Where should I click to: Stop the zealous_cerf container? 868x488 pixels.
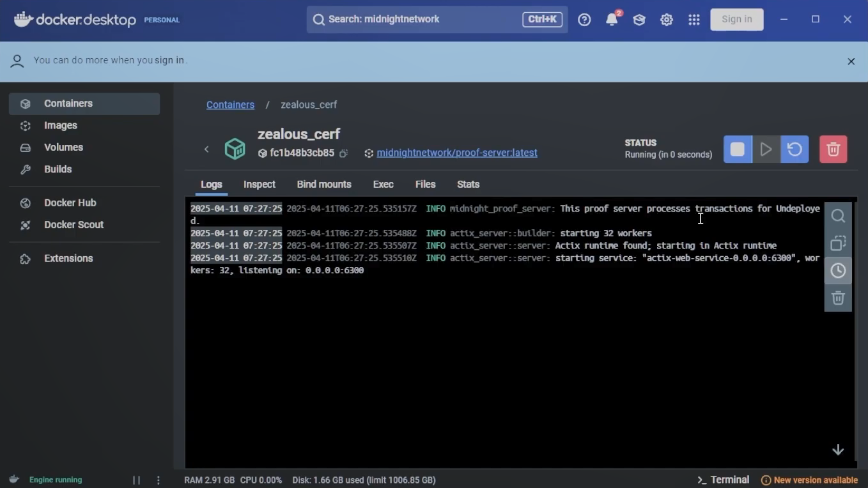737,149
